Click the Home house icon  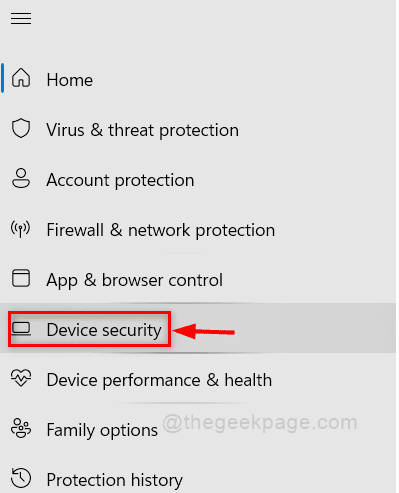[21, 78]
